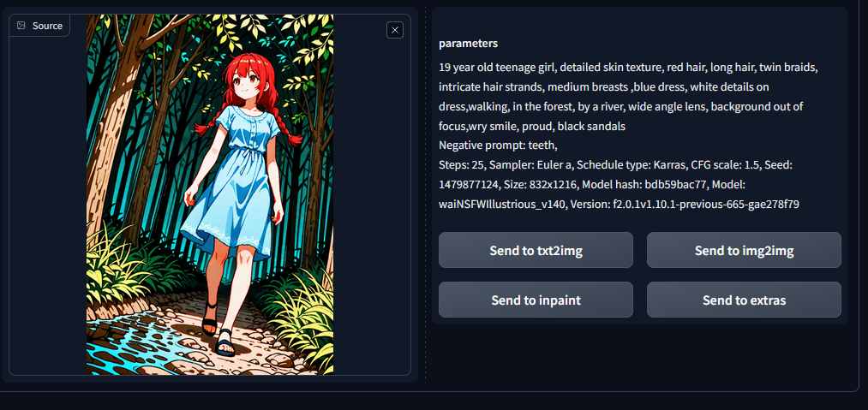Click the parameters heading text
The image size is (868, 410).
469,43
